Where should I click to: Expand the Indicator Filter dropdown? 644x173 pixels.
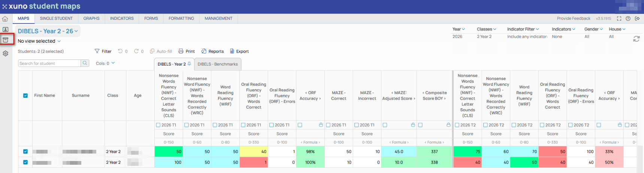coord(523,29)
